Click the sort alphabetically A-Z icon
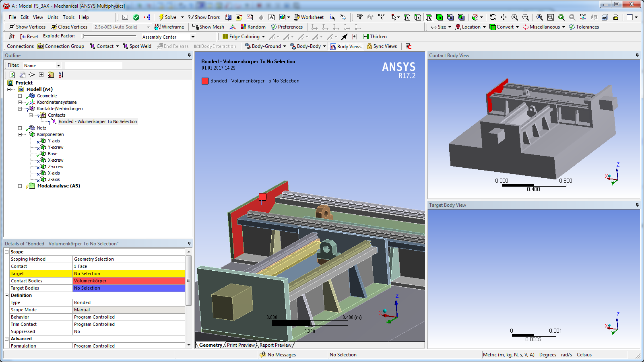The image size is (644, 362). point(61,75)
